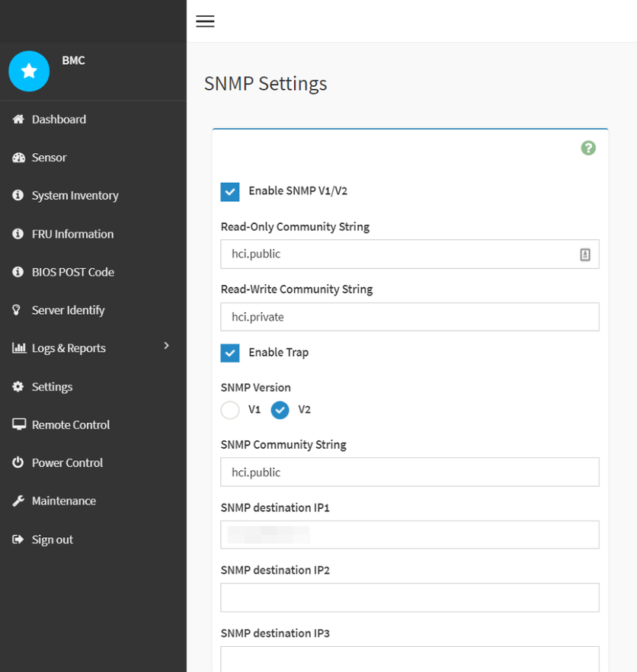This screenshot has height=672, width=637.
Task: Click the Remote Control monitor icon
Action: point(19,424)
